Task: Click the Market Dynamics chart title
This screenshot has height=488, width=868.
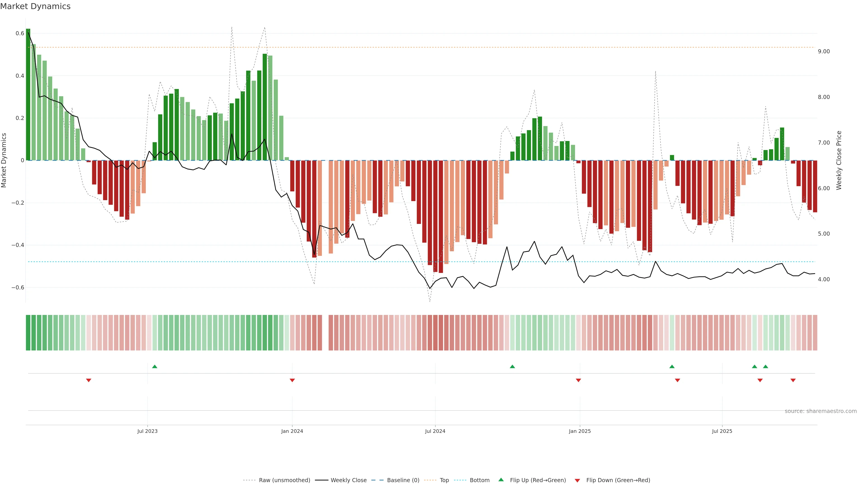Action: pos(35,6)
